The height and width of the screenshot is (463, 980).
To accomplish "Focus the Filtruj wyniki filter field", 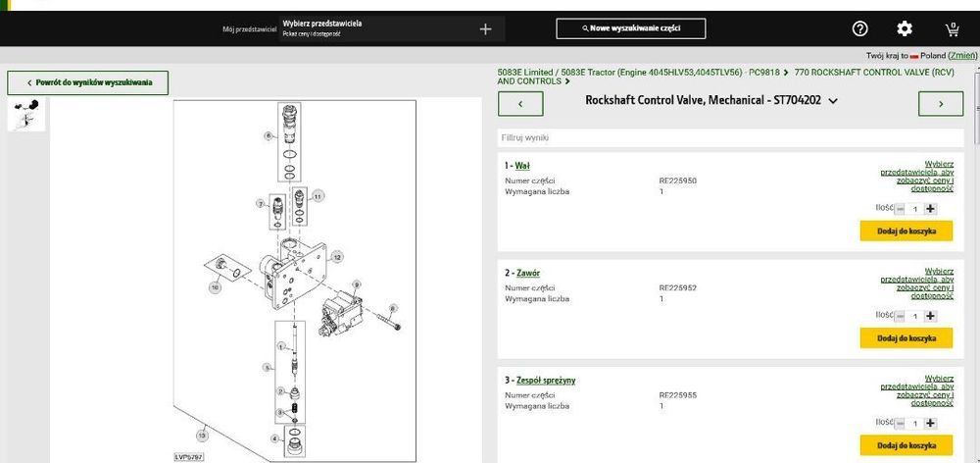I will coord(731,137).
